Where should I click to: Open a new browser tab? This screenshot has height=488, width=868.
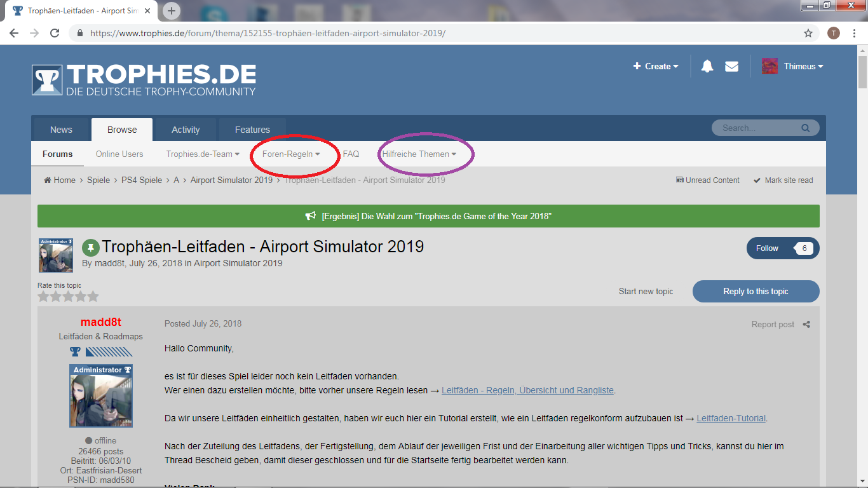tap(172, 11)
